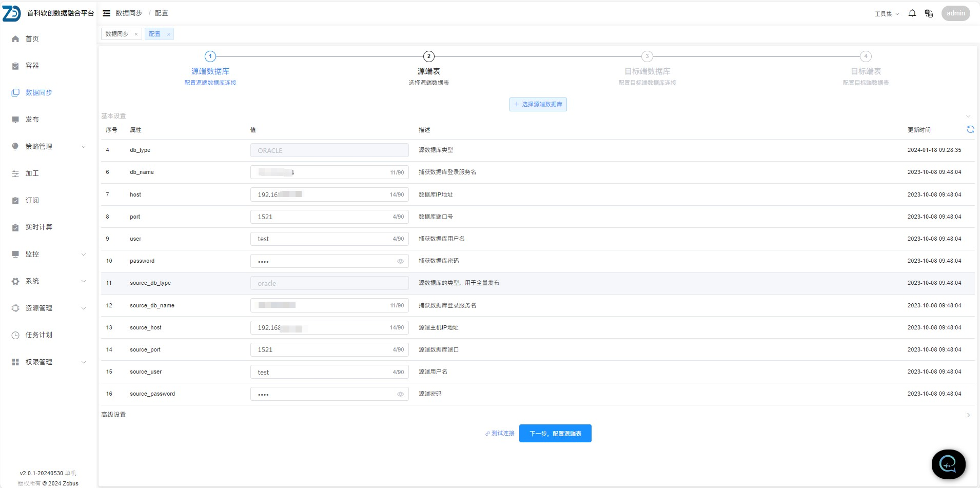Expand the 高级设置 section arrow
Image resolution: width=980 pixels, height=488 pixels.
(x=968, y=415)
